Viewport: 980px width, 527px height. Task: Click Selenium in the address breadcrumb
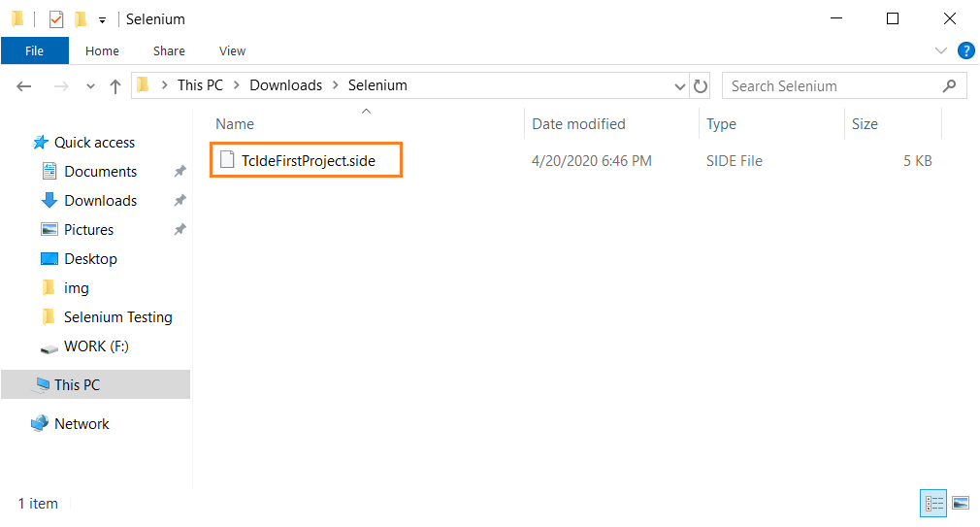(x=377, y=85)
